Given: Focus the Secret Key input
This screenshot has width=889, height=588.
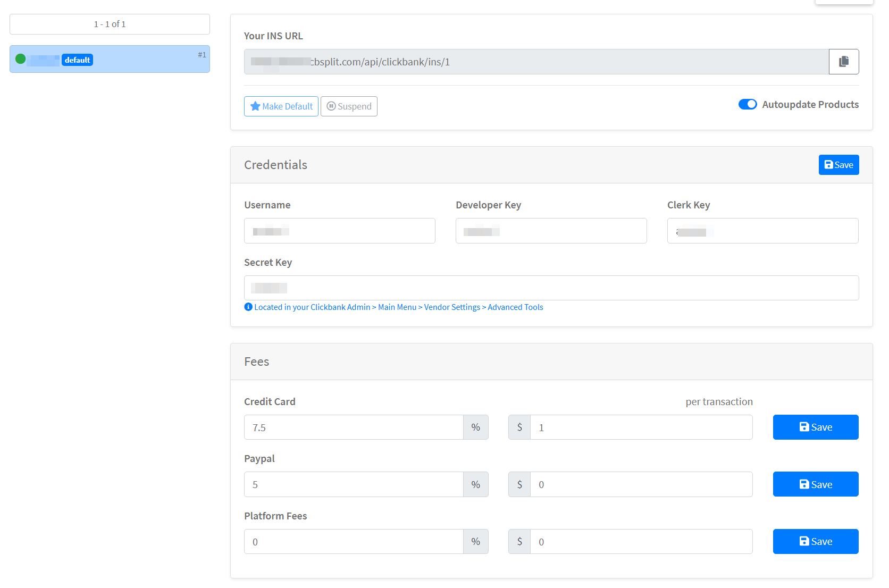Looking at the screenshot, I should (551, 288).
